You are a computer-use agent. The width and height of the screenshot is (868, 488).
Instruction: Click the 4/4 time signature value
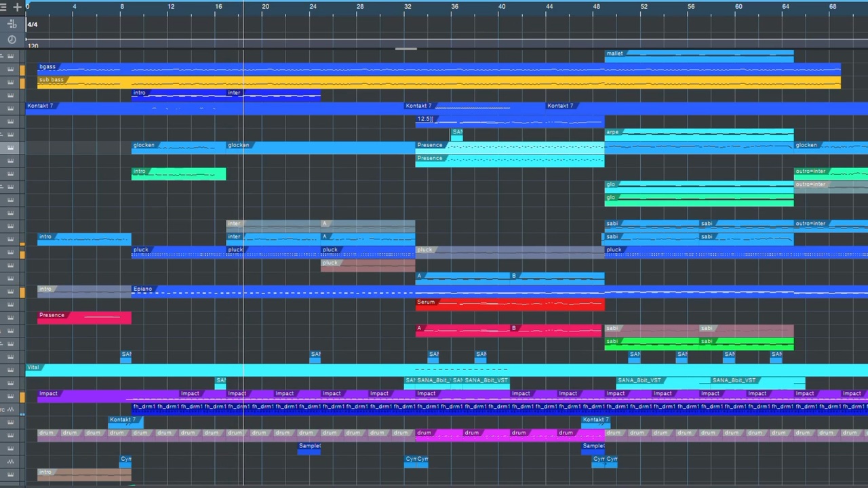coord(32,25)
